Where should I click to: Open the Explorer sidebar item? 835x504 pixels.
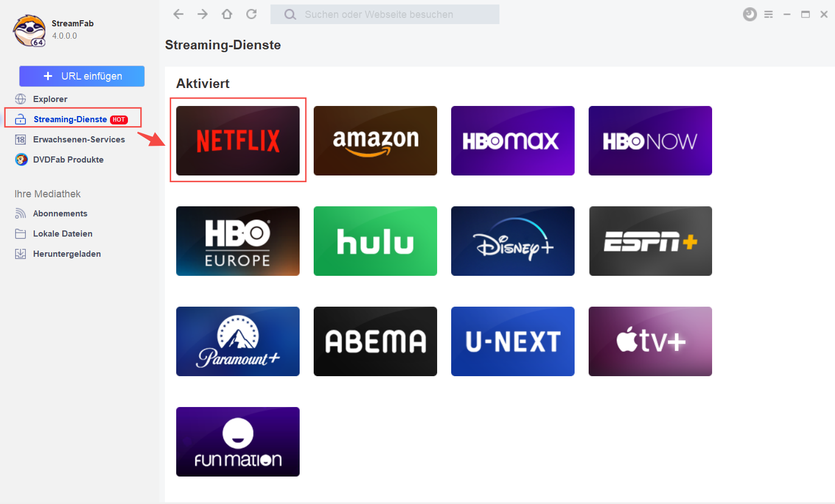pos(50,99)
